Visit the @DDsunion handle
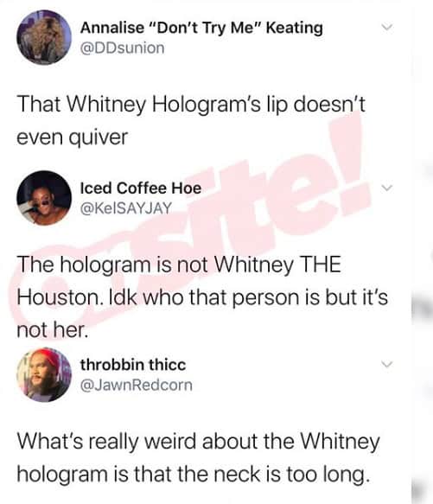Viewport: 433px width, 504px height. click(x=122, y=48)
